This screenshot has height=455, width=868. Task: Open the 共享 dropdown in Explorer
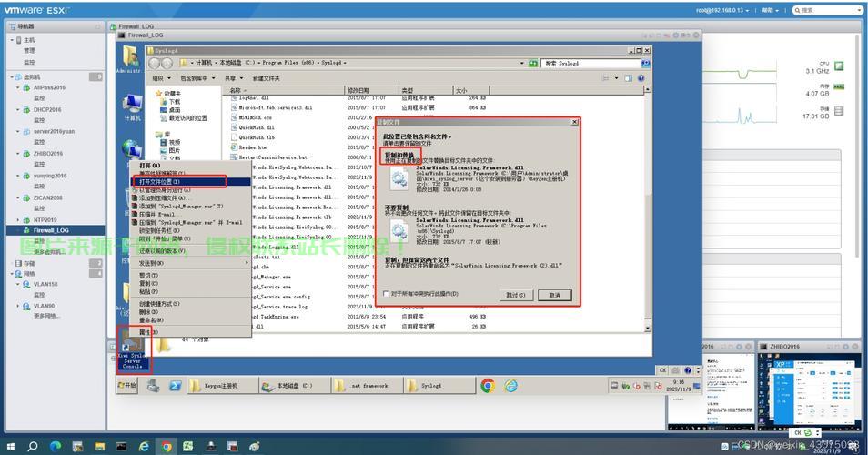click(x=234, y=78)
